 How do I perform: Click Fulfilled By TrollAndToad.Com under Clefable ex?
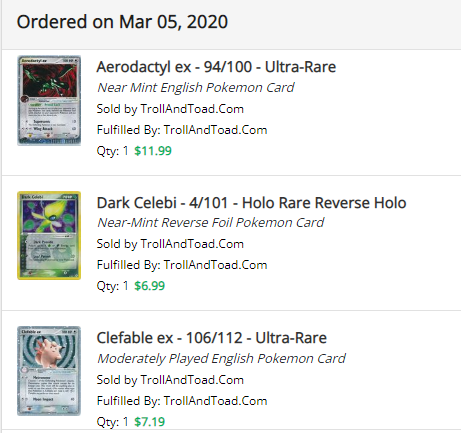coord(182,401)
